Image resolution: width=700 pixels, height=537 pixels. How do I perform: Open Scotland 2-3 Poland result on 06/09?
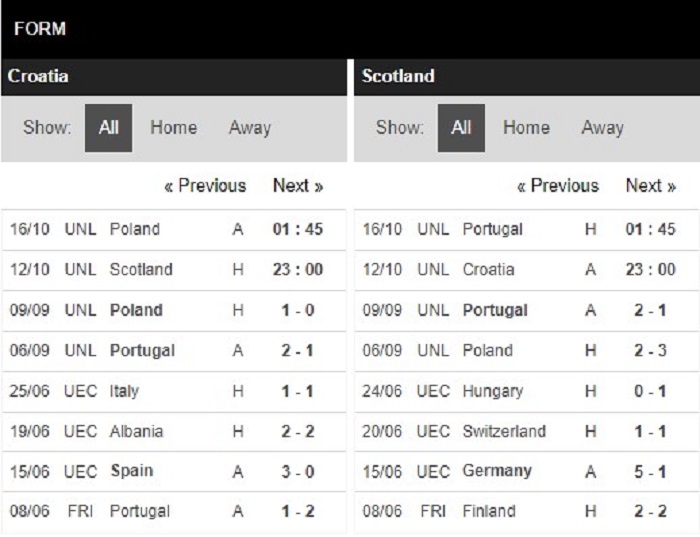[527, 351]
